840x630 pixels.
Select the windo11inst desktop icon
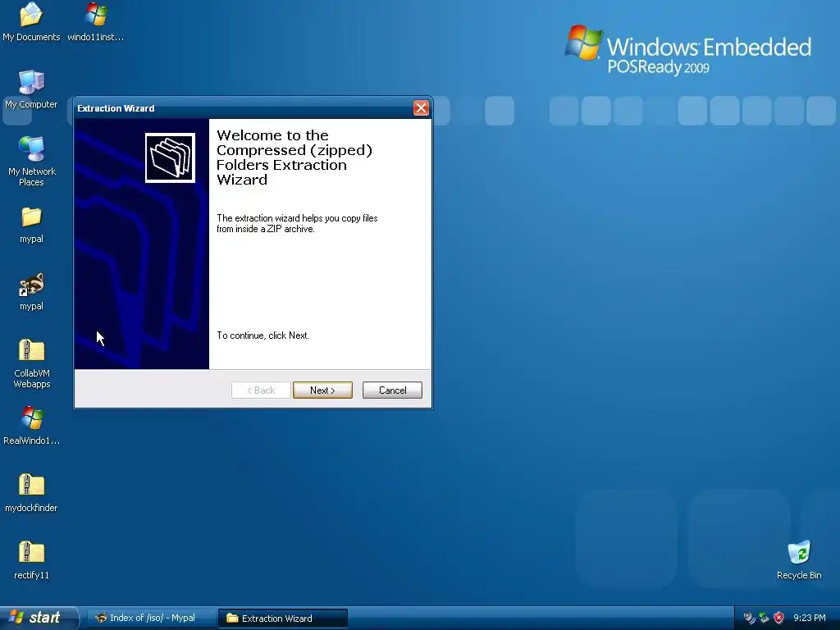pyautogui.click(x=96, y=21)
